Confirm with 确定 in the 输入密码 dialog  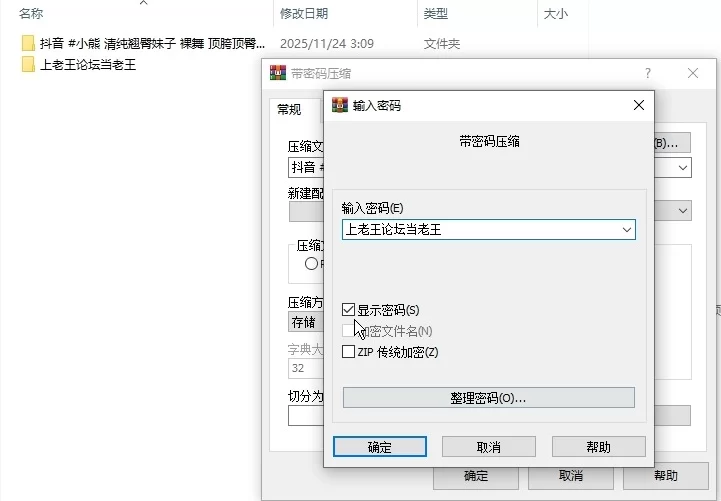click(380, 447)
